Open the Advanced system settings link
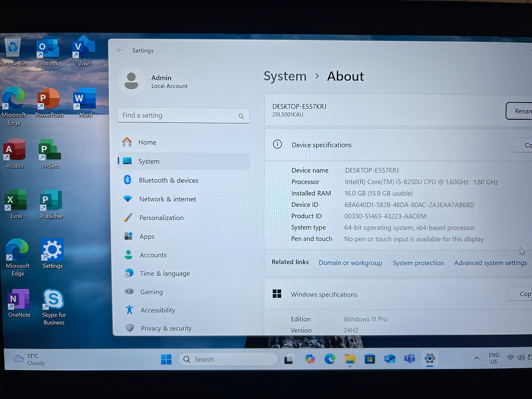532x399 pixels. tap(490, 263)
